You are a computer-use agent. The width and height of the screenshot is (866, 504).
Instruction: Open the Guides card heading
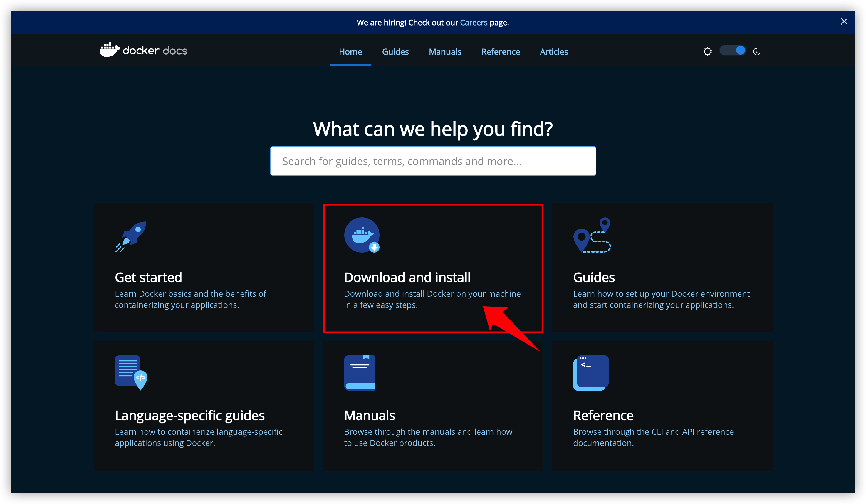point(594,277)
